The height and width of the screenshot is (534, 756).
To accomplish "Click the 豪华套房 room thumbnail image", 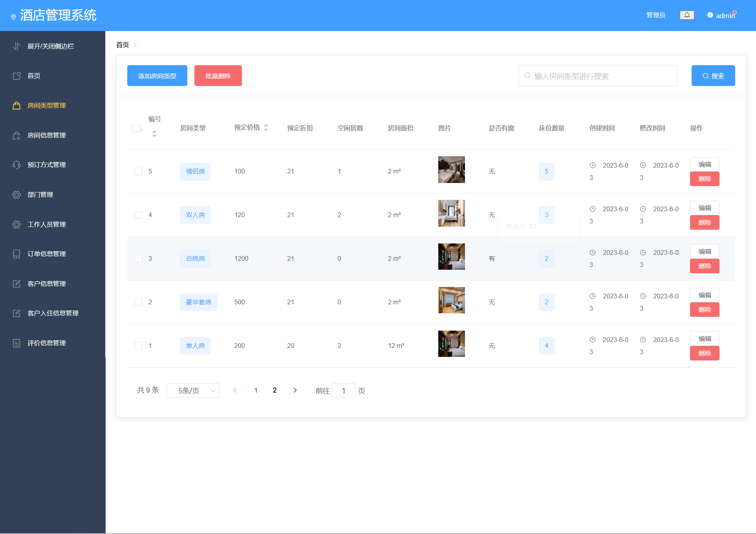I will click(x=451, y=300).
